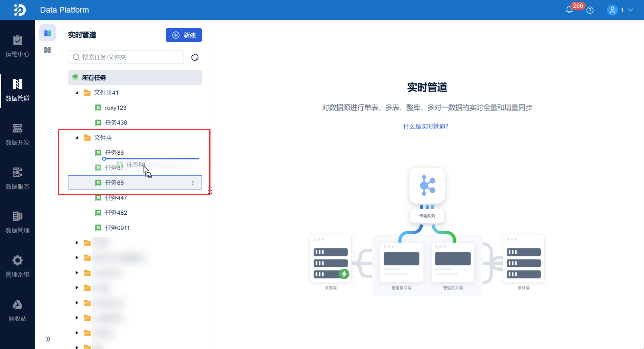Image resolution: width=644 pixels, height=349 pixels.
Task: Open 数据开发 in the sidebar
Action: click(x=18, y=134)
